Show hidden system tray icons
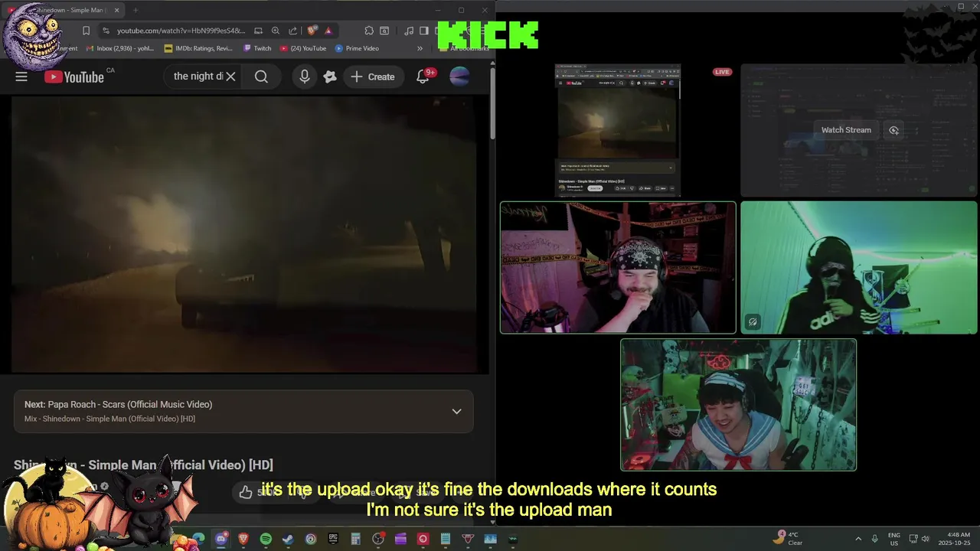The height and width of the screenshot is (551, 980). click(x=858, y=539)
